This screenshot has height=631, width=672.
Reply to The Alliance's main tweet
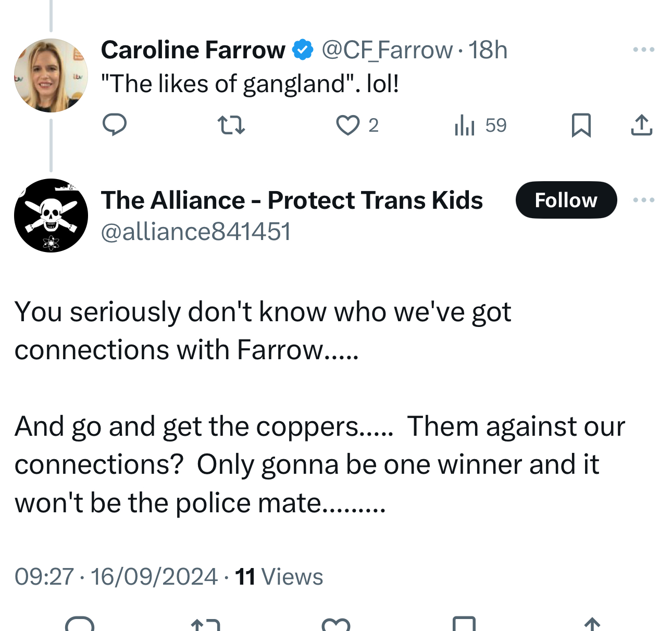[x=80, y=624]
